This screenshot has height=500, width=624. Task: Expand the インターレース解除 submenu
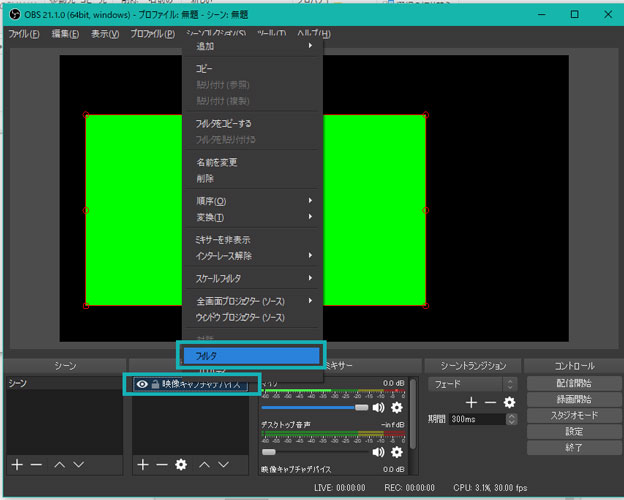coord(252,256)
